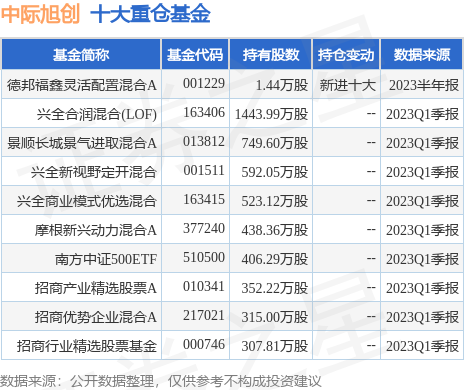The height and width of the screenshot is (390, 464).
Task: Click 2023Q1季报 in the 南方中证500ETF row
Action: click(422, 259)
